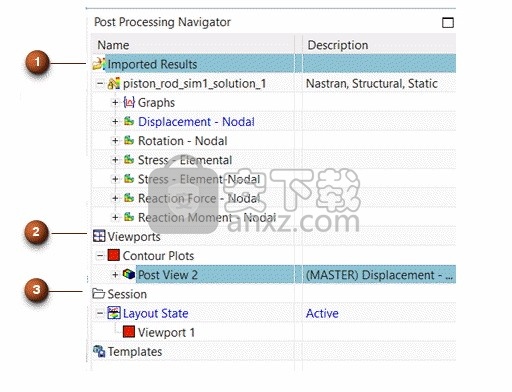The height and width of the screenshot is (392, 512).
Task: Click the red Contour Plots icon
Action: (x=114, y=255)
